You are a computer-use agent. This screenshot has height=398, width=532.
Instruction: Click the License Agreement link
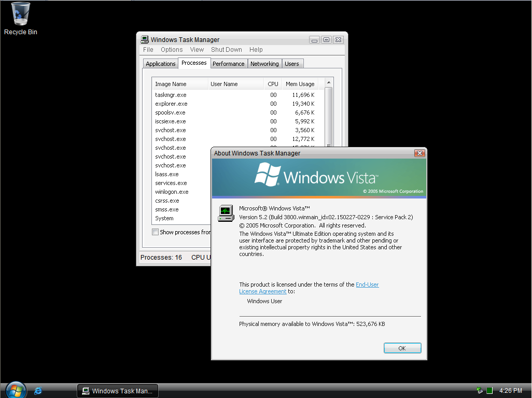pos(262,291)
